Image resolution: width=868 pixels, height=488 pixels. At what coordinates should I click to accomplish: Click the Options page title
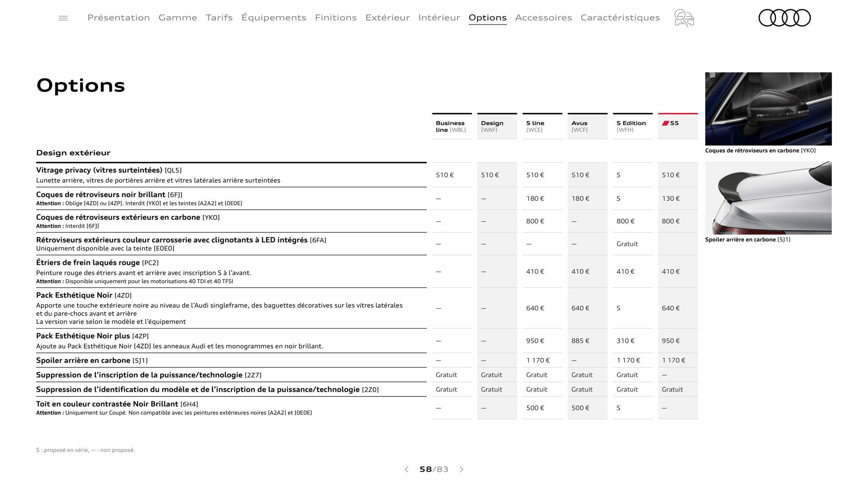coord(81,85)
